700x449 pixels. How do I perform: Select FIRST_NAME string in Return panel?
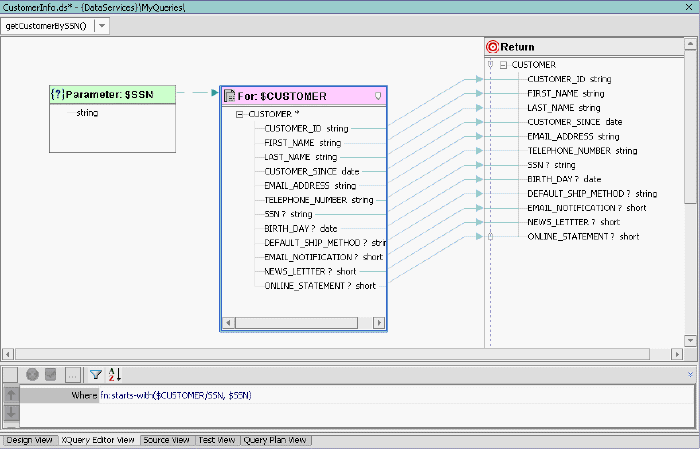[x=566, y=93]
